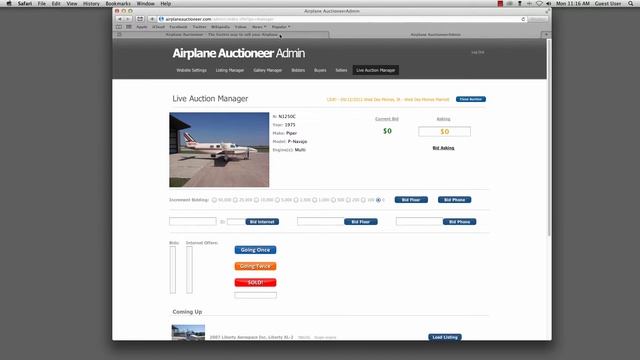This screenshot has width=640, height=360.
Task: Click the field below the SOLD! button
Action: pos(255,295)
